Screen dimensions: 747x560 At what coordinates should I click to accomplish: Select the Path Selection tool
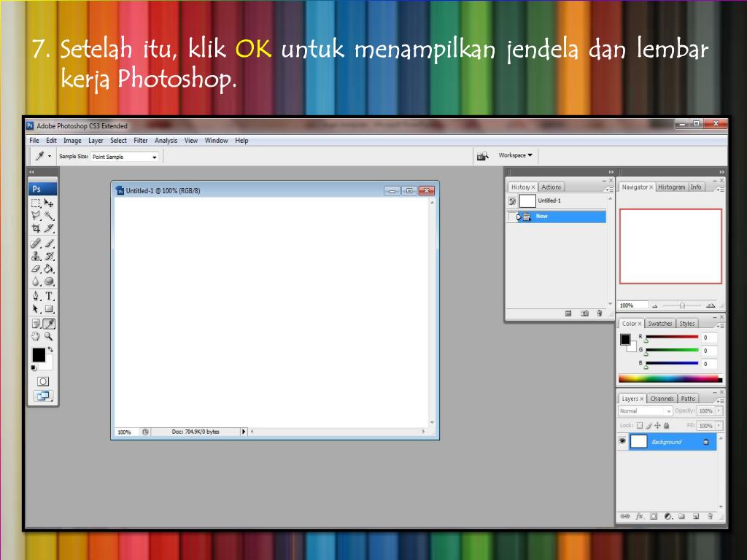point(36,309)
